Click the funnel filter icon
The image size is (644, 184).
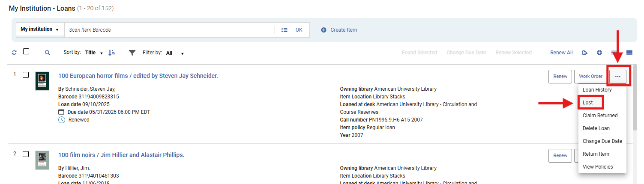(x=132, y=53)
